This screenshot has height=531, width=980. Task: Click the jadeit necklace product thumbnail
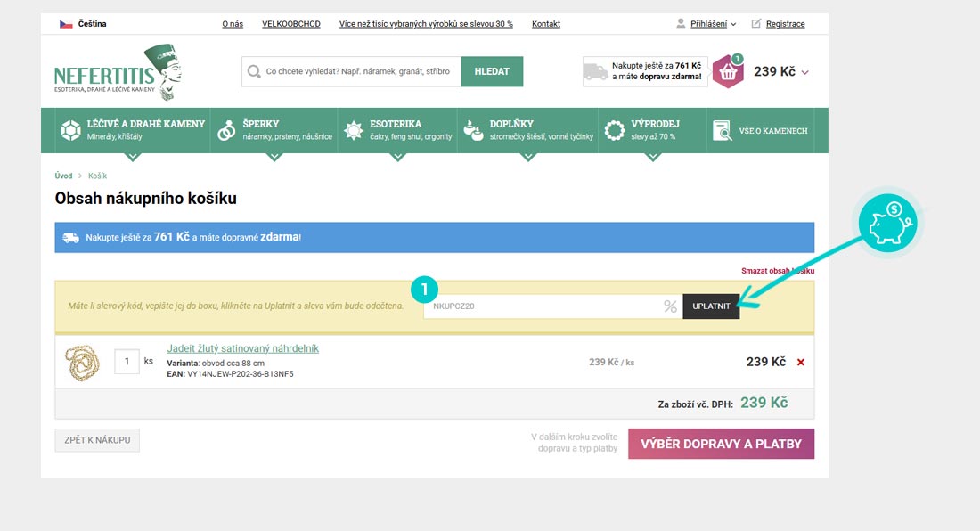tap(84, 362)
